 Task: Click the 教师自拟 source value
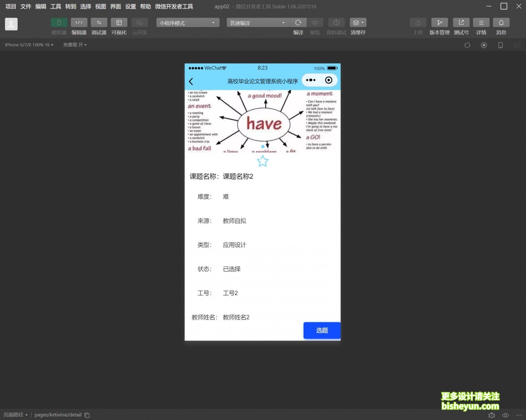click(x=234, y=221)
